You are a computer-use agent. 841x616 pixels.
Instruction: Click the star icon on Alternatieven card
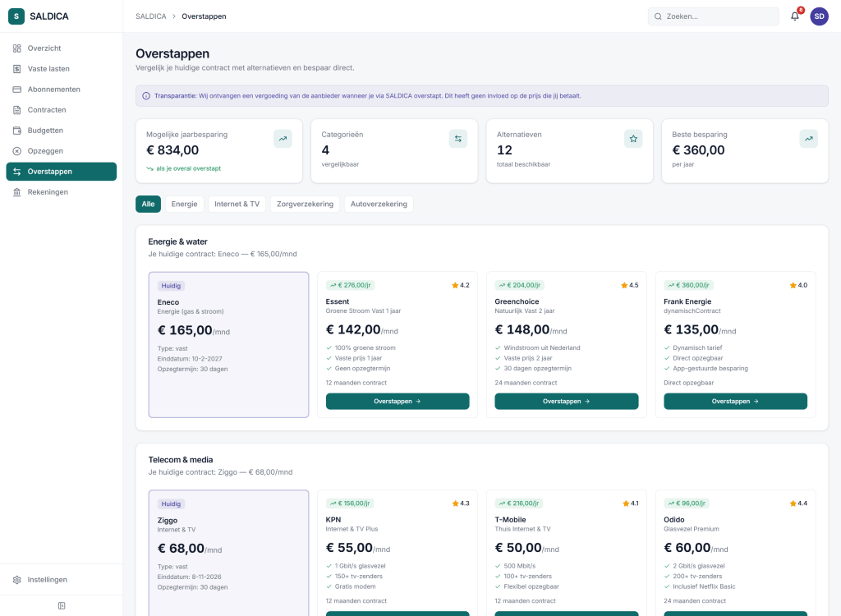pyautogui.click(x=633, y=139)
